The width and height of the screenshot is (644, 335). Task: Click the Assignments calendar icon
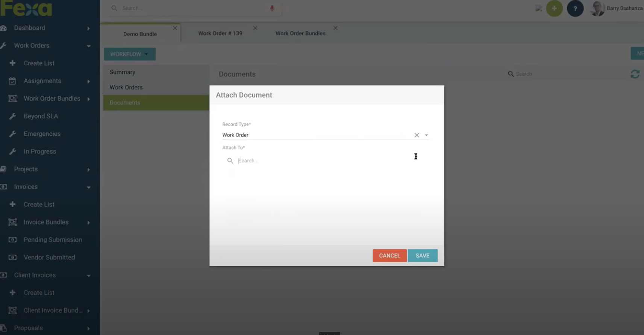(x=12, y=81)
